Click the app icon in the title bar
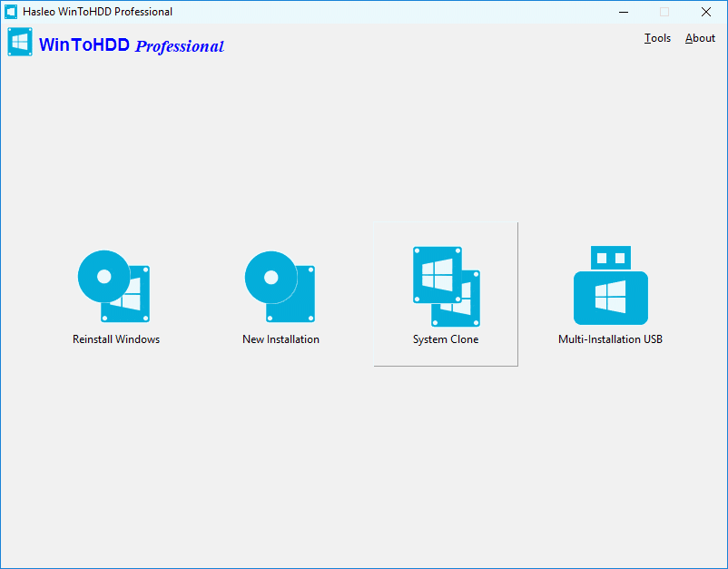Viewport: 728px width, 569px height. (x=11, y=12)
